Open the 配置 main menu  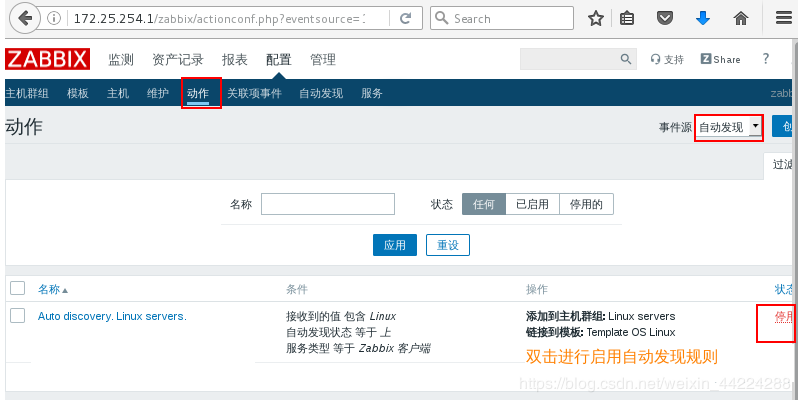point(279,60)
